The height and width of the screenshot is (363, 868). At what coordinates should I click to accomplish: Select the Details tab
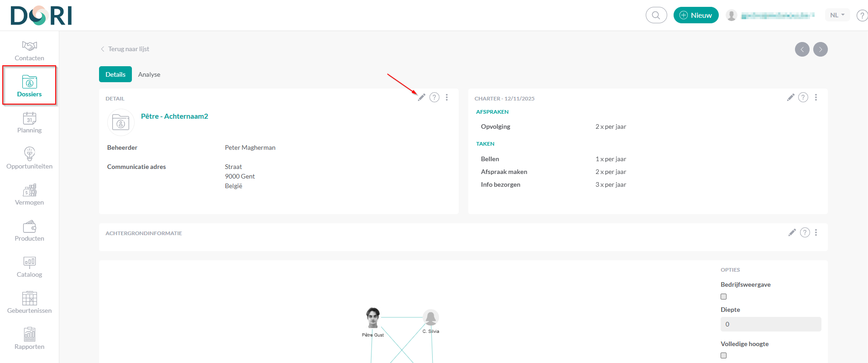click(x=115, y=74)
